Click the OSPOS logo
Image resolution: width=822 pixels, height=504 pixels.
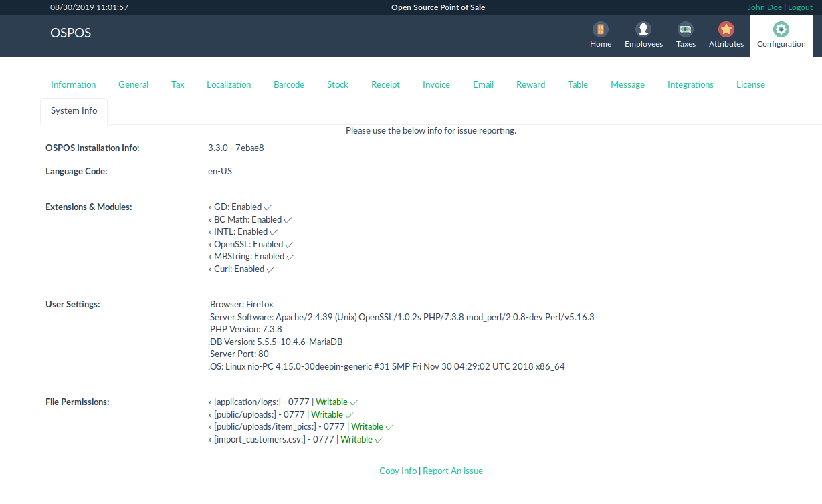click(x=70, y=33)
